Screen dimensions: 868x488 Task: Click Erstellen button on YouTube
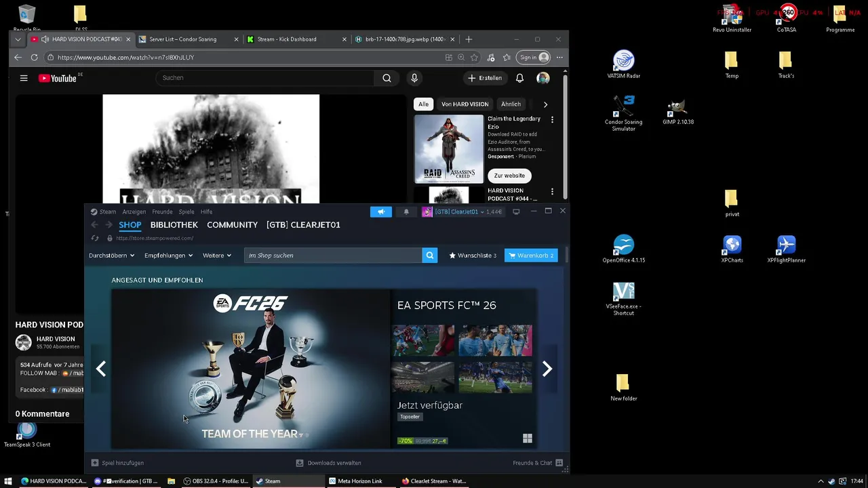[485, 78]
